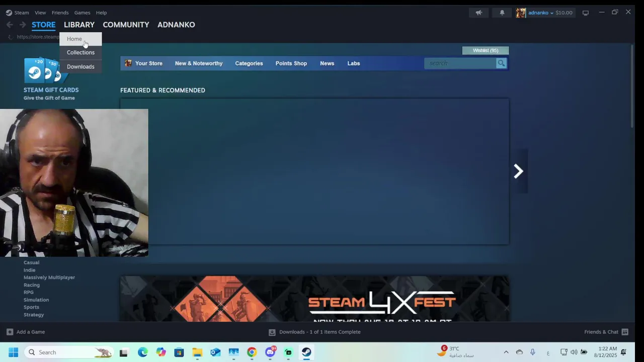Click the adnanko profile avatar
The image size is (644, 362).
[x=521, y=13]
